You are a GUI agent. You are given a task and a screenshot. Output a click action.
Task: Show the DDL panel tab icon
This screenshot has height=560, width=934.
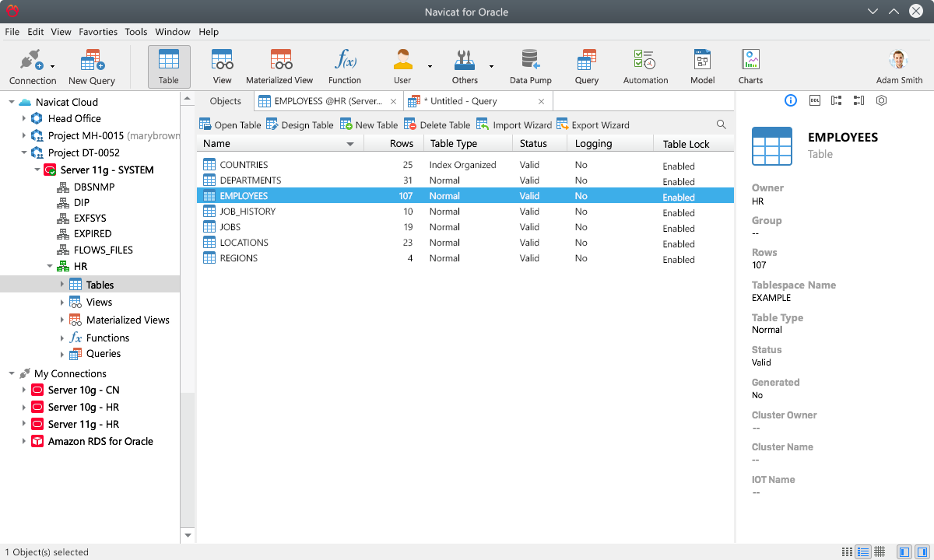tap(815, 100)
